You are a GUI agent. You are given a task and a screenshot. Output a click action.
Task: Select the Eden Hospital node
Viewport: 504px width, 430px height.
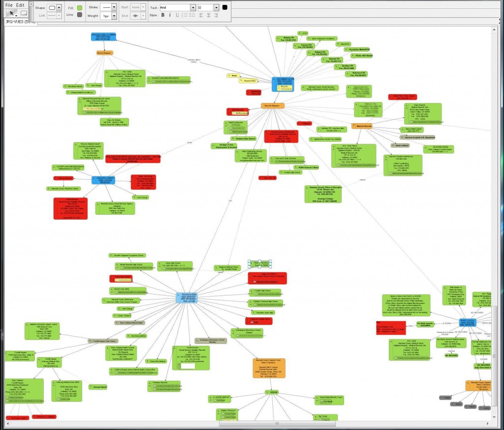tap(423, 113)
